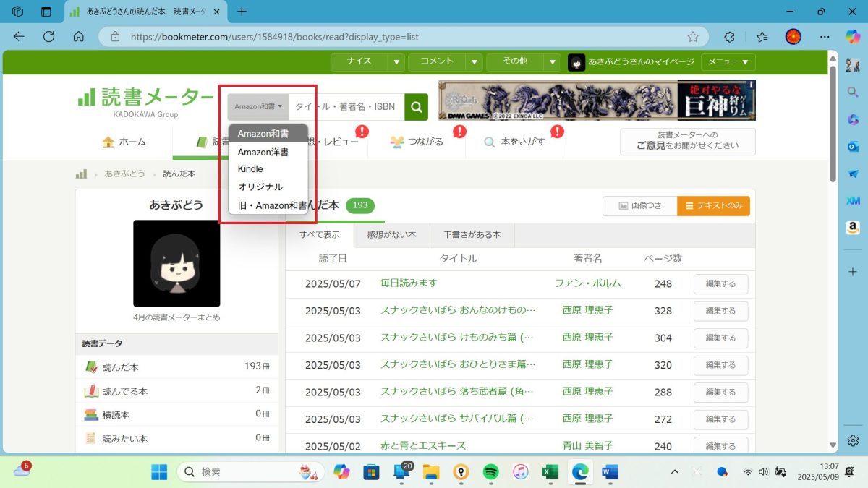
Task: Click the browser refresh icon
Action: point(48,37)
